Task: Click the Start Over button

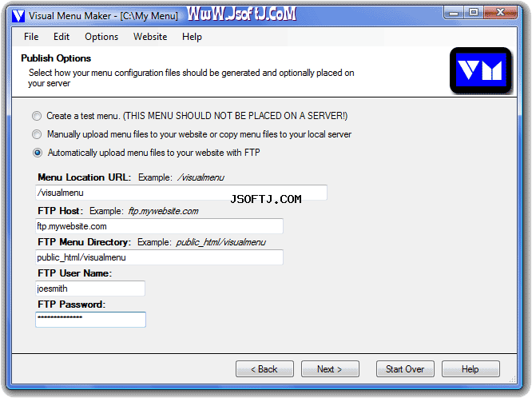Action: point(405,368)
